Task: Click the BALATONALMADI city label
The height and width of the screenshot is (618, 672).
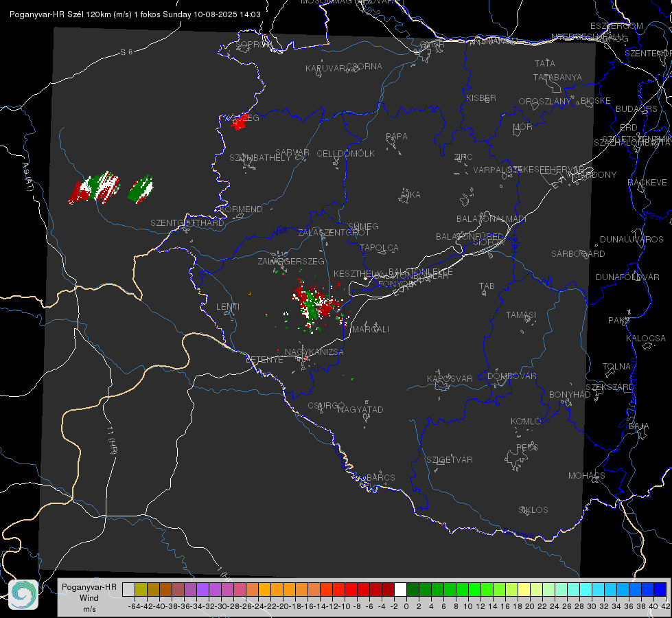Action: (491, 219)
